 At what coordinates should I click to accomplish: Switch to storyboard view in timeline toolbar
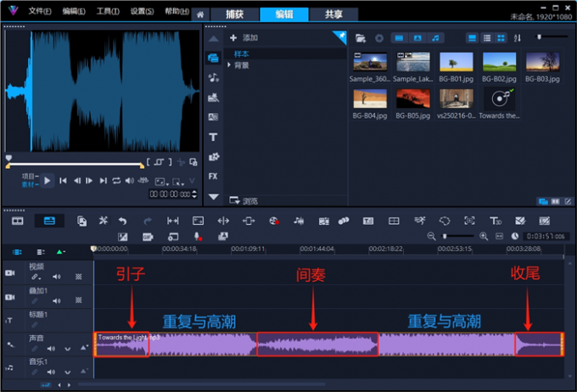[17, 221]
